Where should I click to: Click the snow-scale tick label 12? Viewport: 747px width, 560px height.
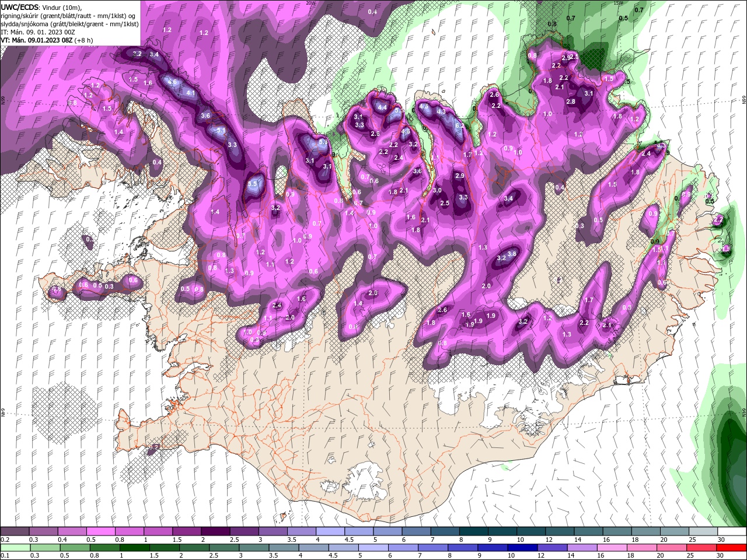coord(549,540)
